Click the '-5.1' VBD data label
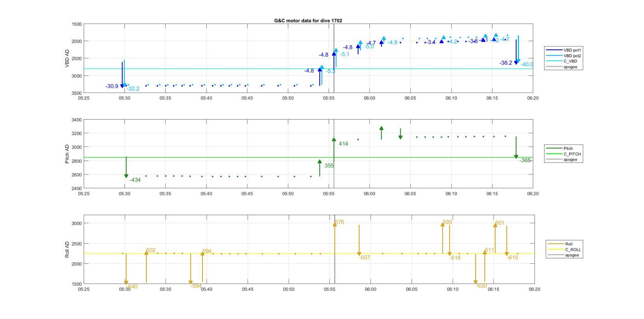The height and width of the screenshot is (319, 644). click(x=345, y=54)
